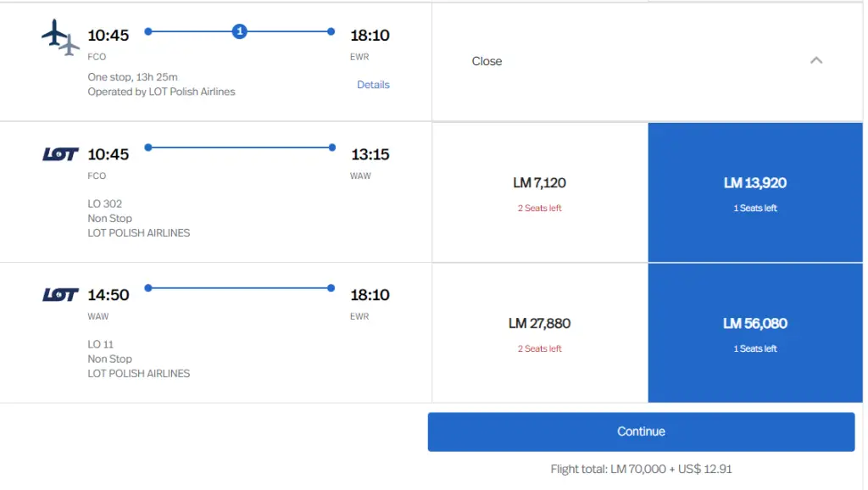The height and width of the screenshot is (490, 868).
Task: Click Close to collapse flight segments
Action: (487, 61)
